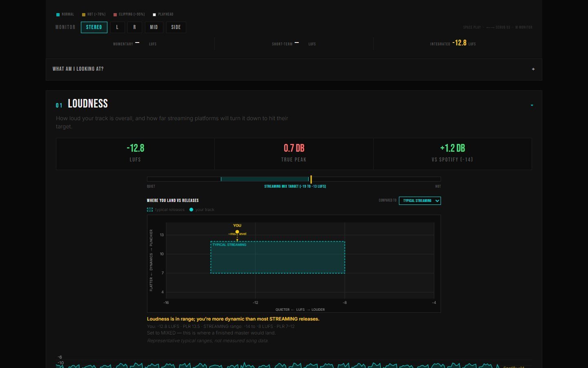Select the SIDE monitor mode
Image resolution: width=588 pixels, height=368 pixels.
coord(176,27)
